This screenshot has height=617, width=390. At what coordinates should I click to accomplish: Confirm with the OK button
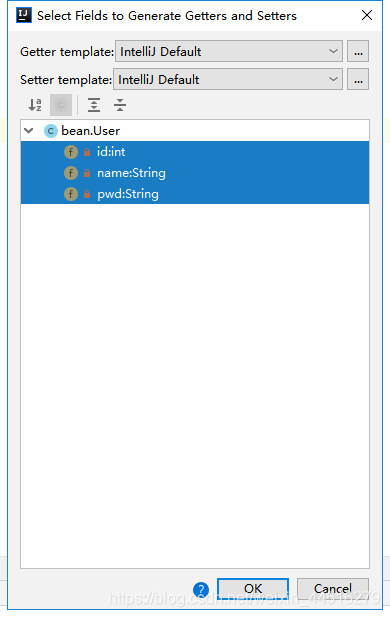coord(253,589)
